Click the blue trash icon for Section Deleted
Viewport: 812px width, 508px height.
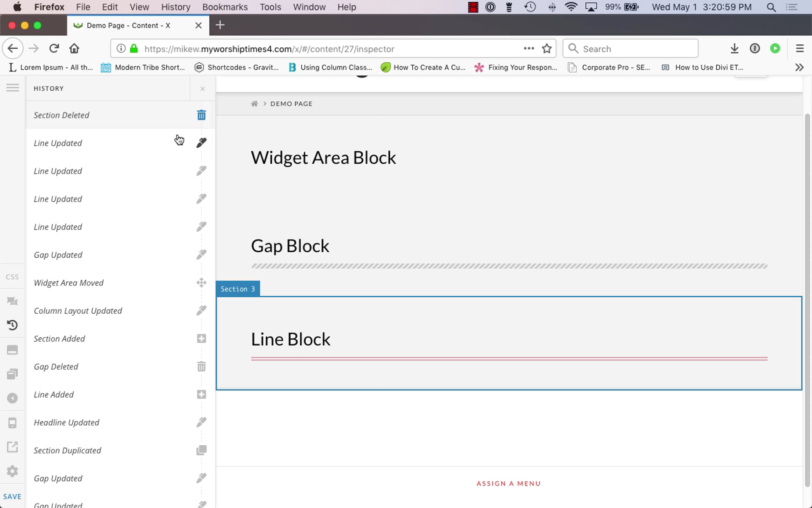(201, 115)
